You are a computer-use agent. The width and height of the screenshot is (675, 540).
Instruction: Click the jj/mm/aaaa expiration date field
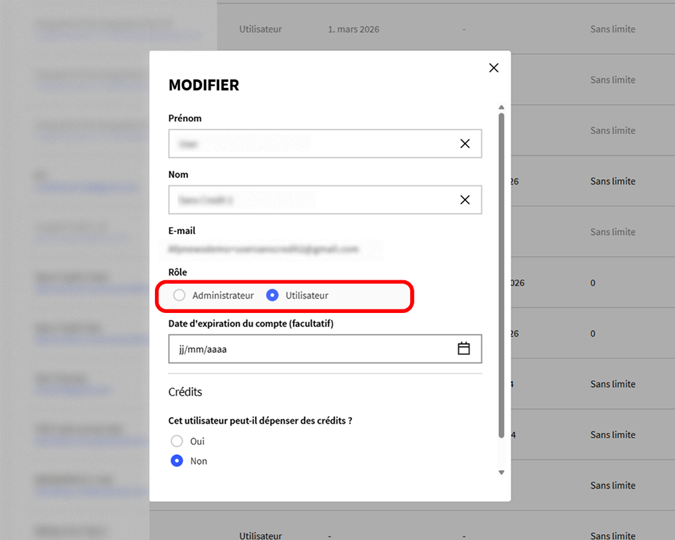tap(310, 349)
